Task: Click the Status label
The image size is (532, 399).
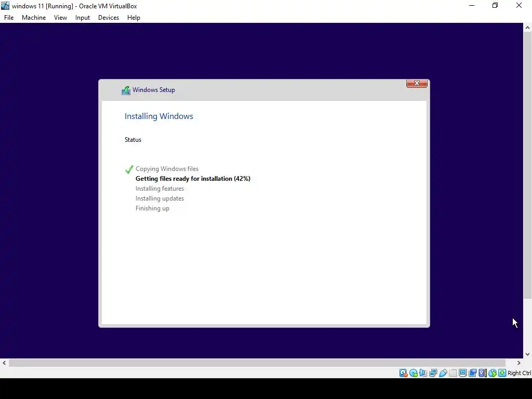Action: [133, 140]
